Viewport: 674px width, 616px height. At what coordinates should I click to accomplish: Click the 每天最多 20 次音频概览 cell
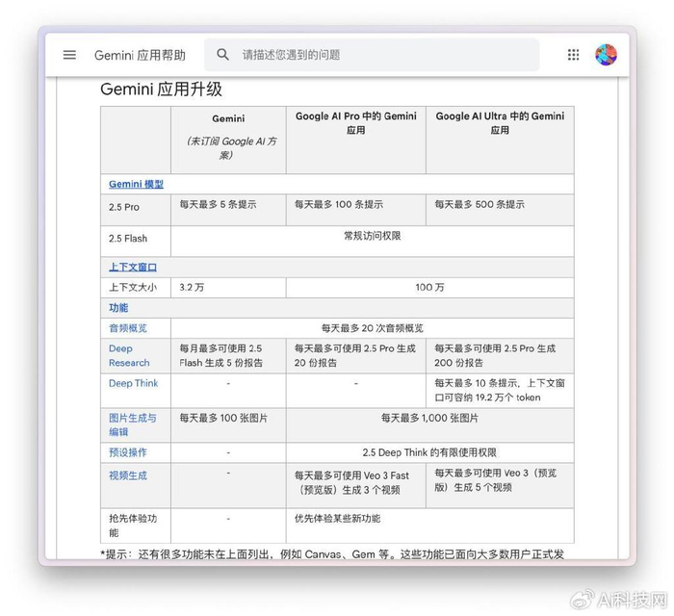tap(373, 328)
